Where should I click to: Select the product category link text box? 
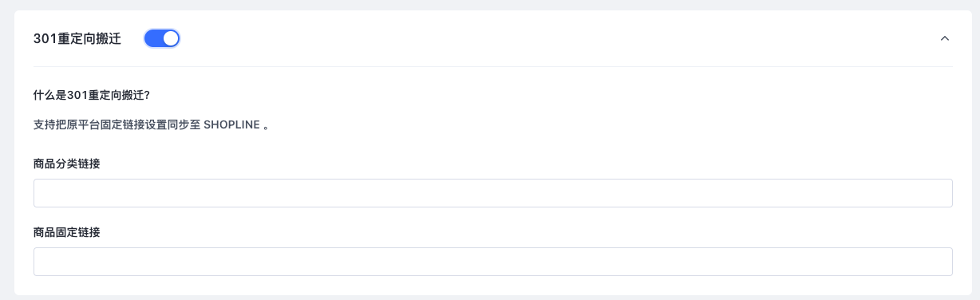492,193
